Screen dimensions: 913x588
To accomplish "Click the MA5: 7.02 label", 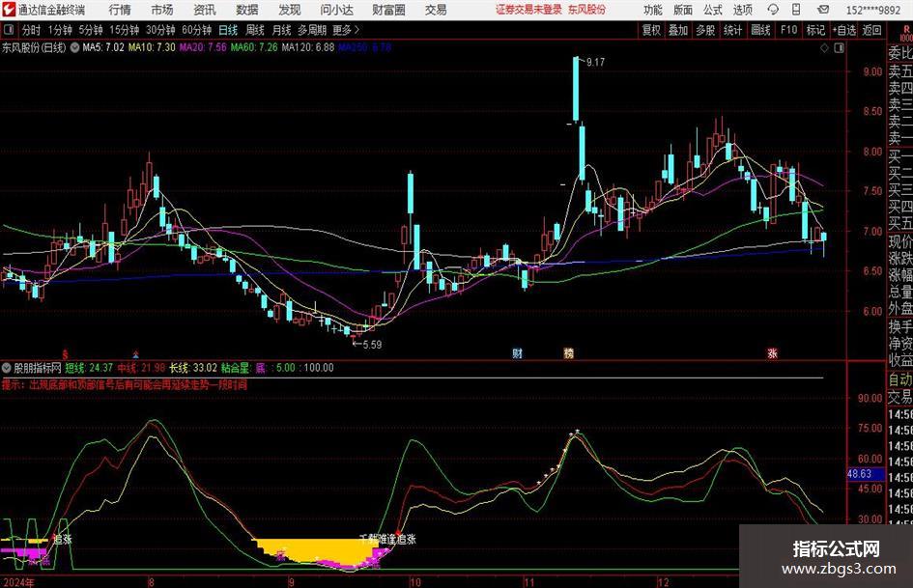I will (103, 47).
